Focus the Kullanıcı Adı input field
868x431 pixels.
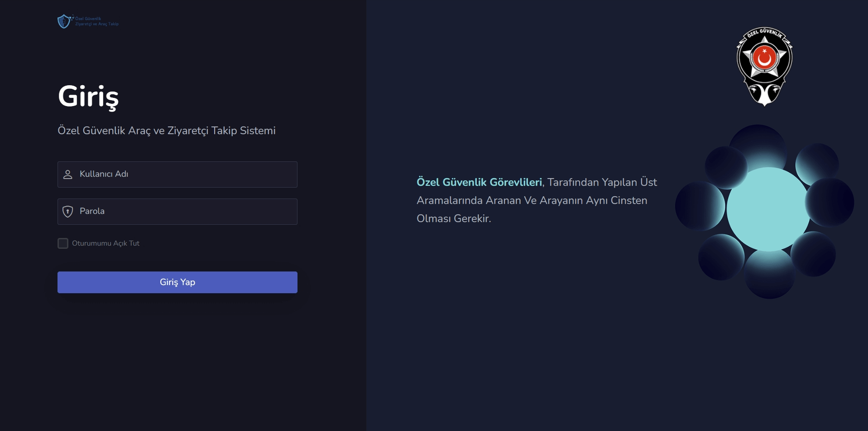186,174
